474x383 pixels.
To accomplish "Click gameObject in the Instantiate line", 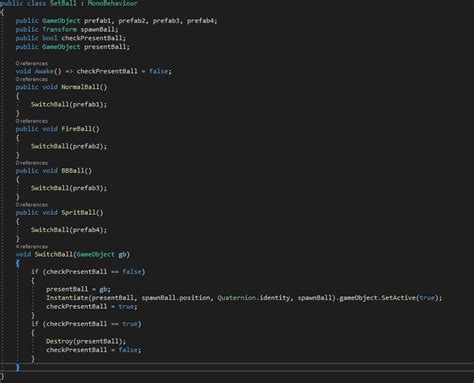I will pos(358,298).
